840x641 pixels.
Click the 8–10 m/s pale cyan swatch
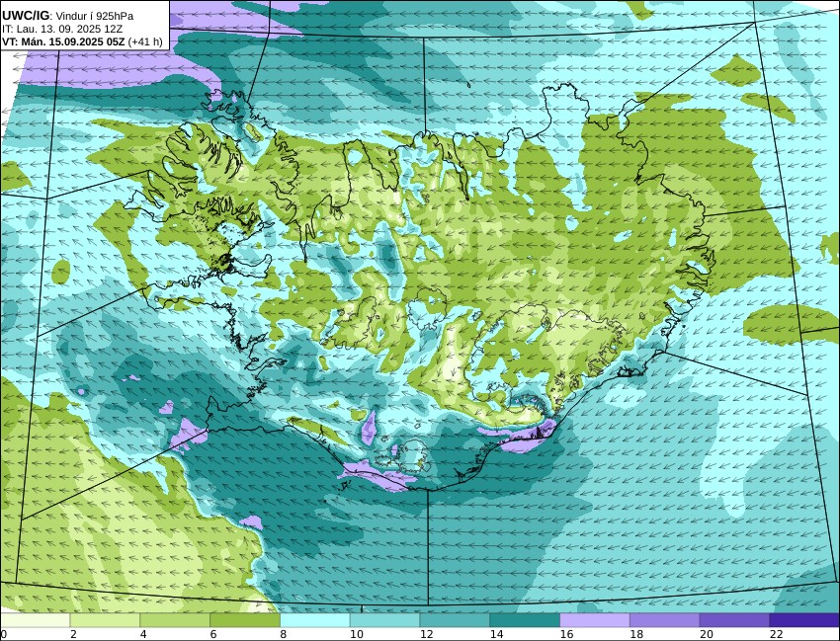315,620
